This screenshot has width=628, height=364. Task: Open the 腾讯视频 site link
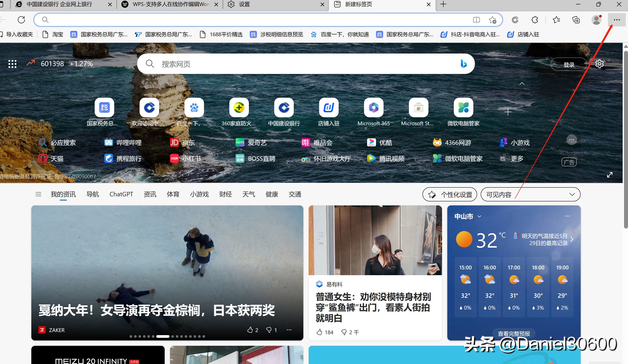coord(386,159)
